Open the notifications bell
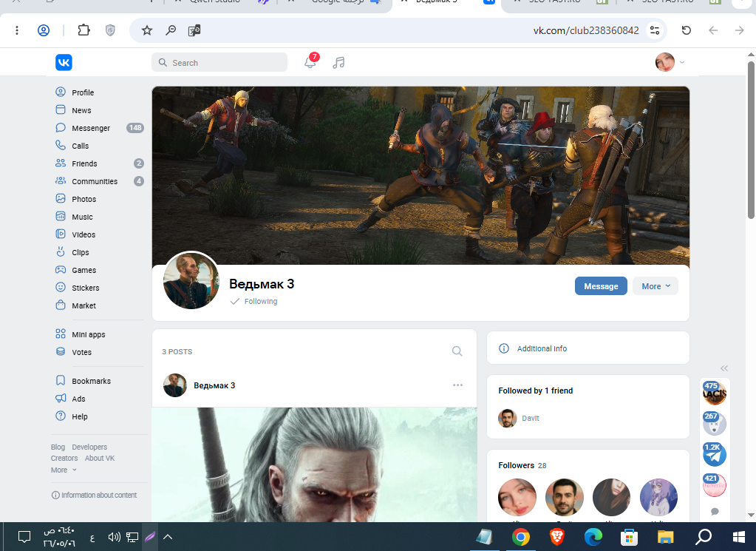 point(310,62)
